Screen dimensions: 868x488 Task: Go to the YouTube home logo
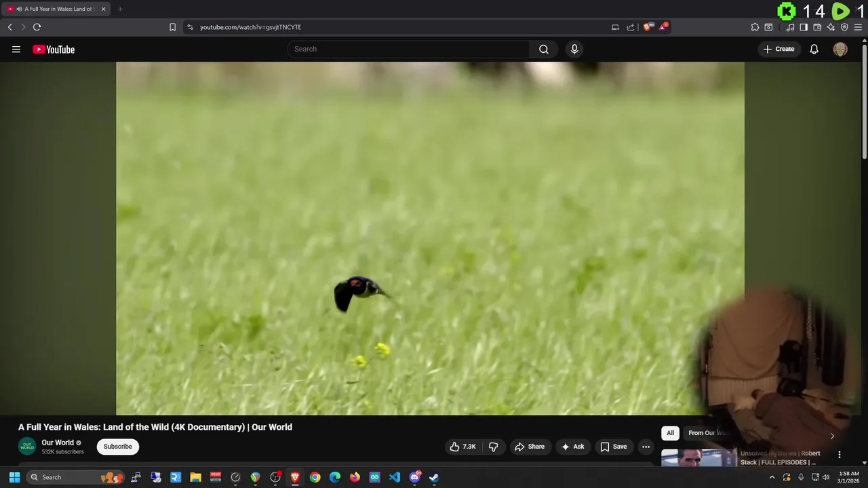coord(54,49)
